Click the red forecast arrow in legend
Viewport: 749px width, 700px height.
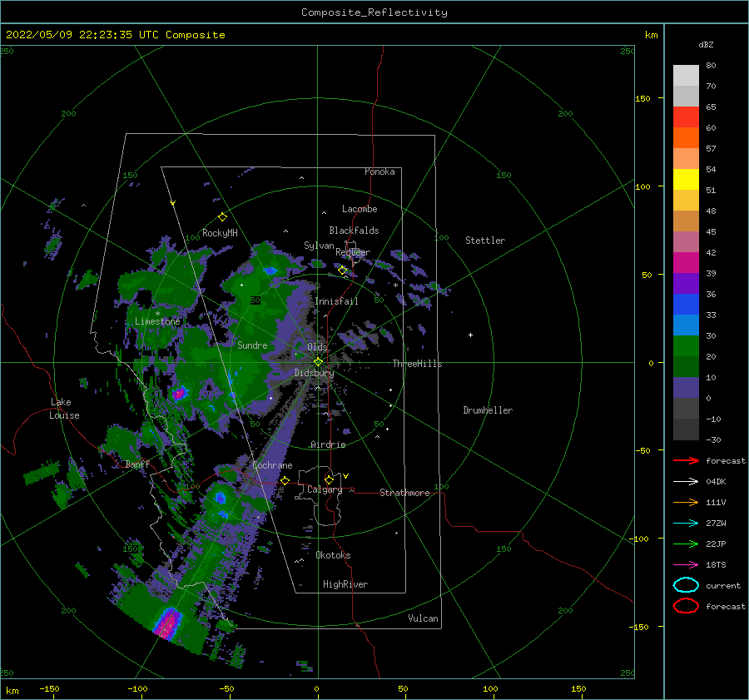click(x=686, y=460)
